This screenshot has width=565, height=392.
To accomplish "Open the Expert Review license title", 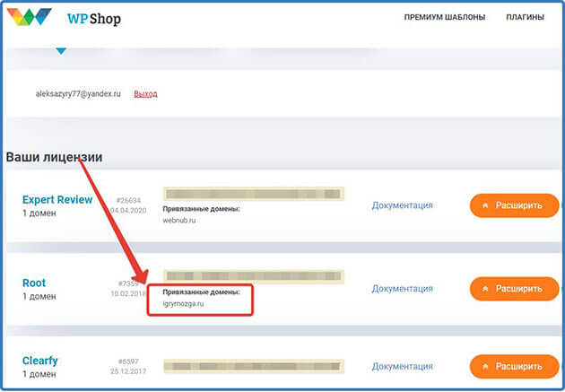I will pyautogui.click(x=57, y=200).
